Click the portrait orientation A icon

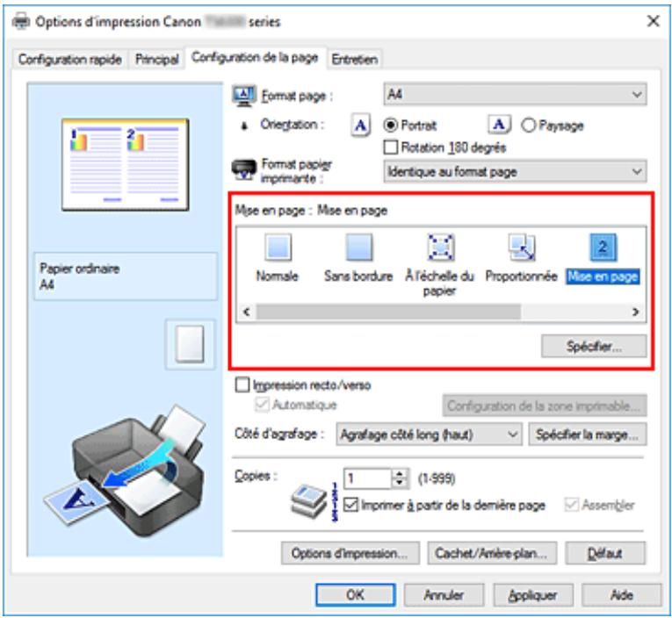tap(360, 126)
